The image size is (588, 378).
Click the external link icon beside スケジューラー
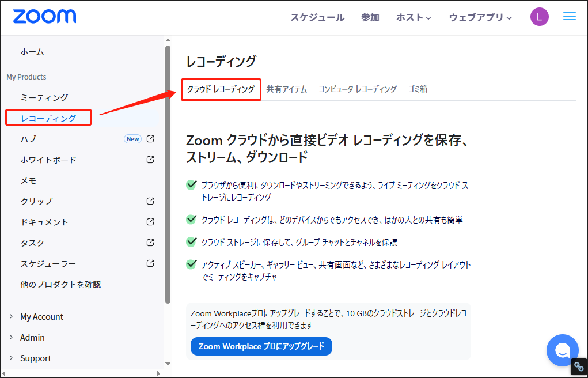(x=150, y=263)
